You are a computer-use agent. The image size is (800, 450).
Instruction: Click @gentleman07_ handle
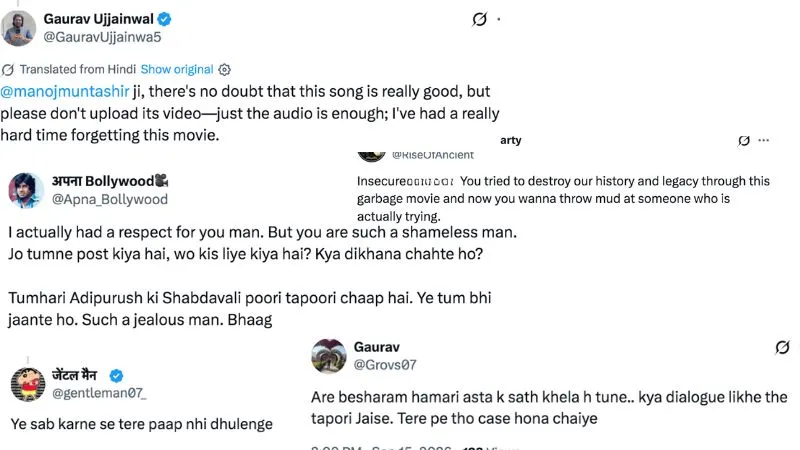[99, 393]
